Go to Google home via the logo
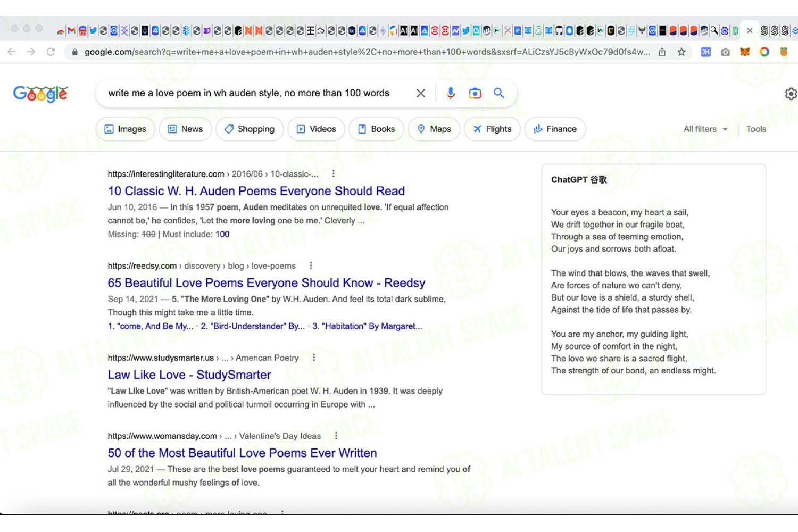Viewport: 798px width, 532px height. coord(40,94)
